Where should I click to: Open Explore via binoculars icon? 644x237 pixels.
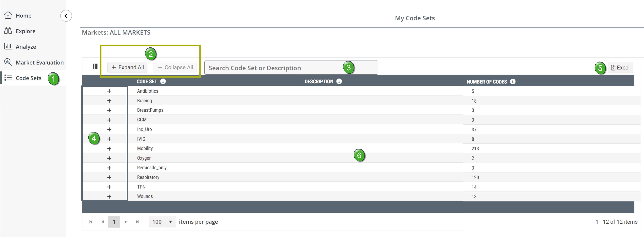(x=8, y=31)
